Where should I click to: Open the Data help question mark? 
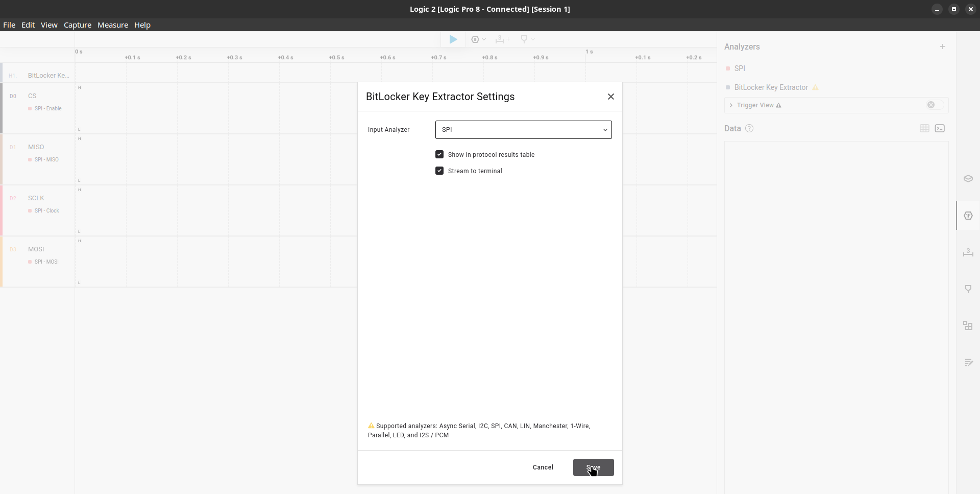pos(749,128)
